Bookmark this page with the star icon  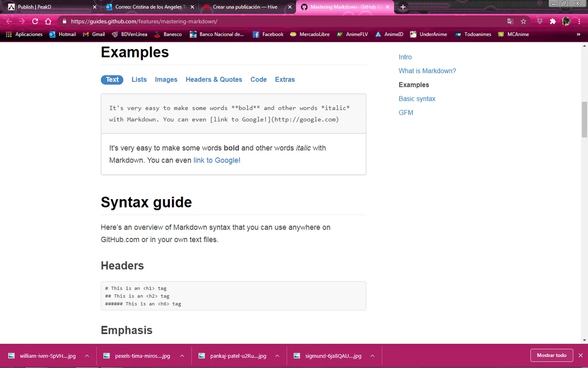(x=523, y=21)
